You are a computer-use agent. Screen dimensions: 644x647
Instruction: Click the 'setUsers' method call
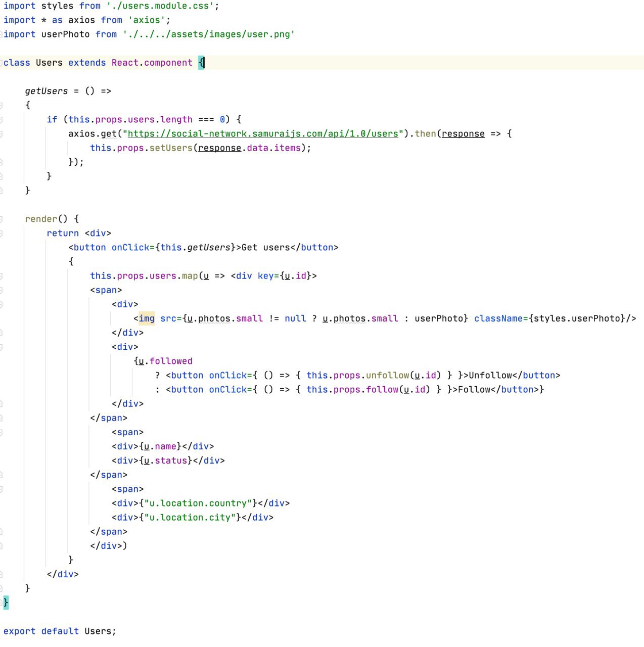tap(171, 148)
